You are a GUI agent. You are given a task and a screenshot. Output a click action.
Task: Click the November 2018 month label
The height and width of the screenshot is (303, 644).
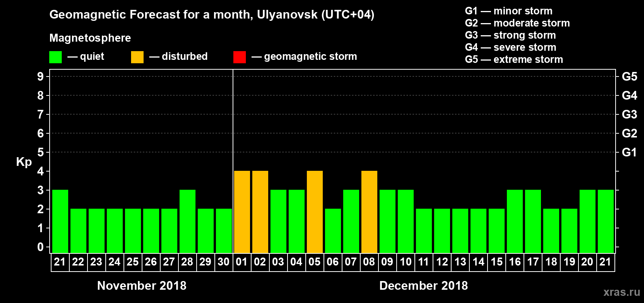pyautogui.click(x=142, y=286)
